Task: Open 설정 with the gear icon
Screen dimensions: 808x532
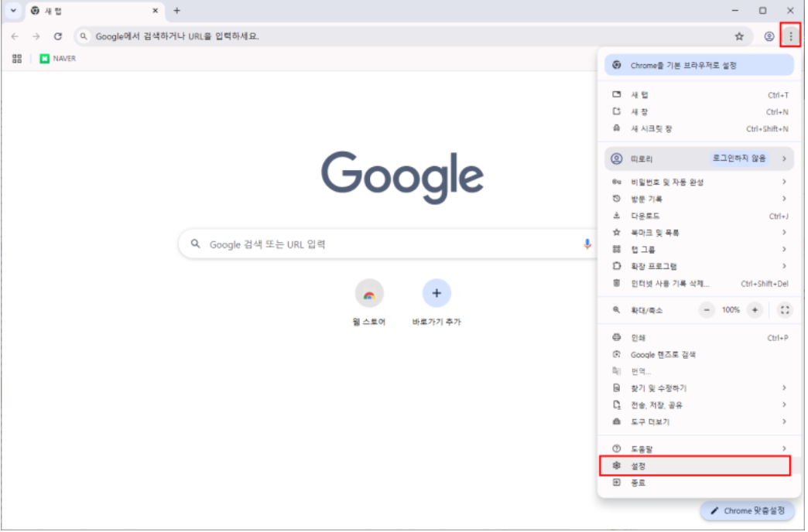Action: (x=616, y=465)
